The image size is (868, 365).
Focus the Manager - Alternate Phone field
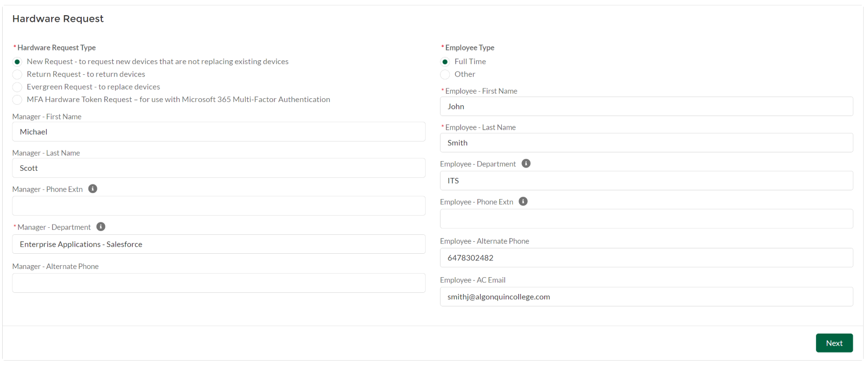pyautogui.click(x=219, y=283)
